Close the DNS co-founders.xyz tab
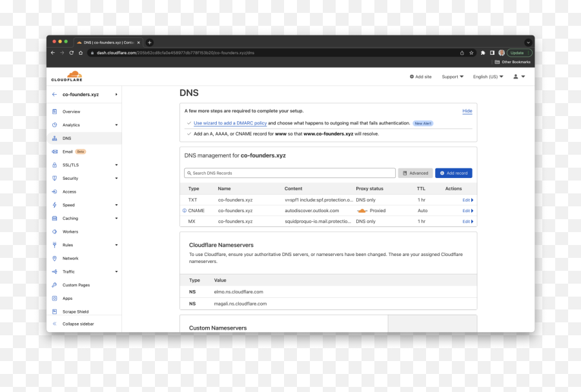The height and width of the screenshot is (392, 581). coord(139,43)
